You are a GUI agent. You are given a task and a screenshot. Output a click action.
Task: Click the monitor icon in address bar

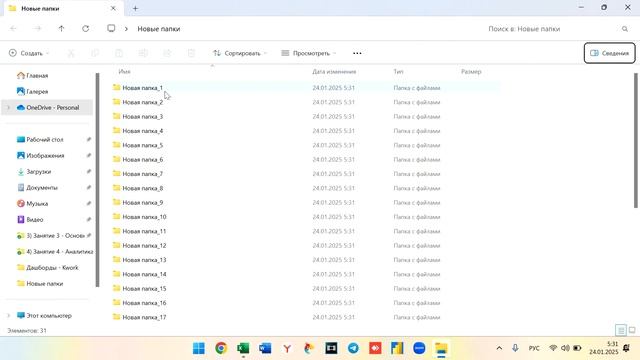click(x=111, y=28)
